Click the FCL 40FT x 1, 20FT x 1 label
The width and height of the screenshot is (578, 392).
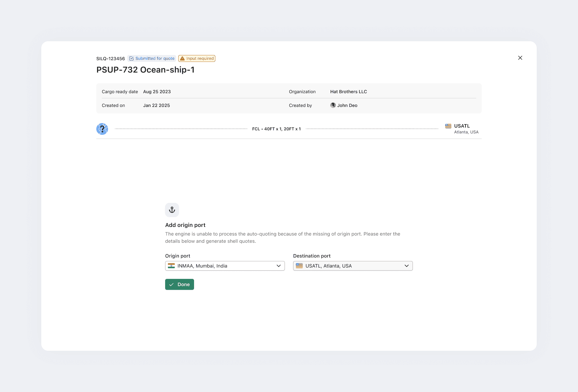coord(277,129)
